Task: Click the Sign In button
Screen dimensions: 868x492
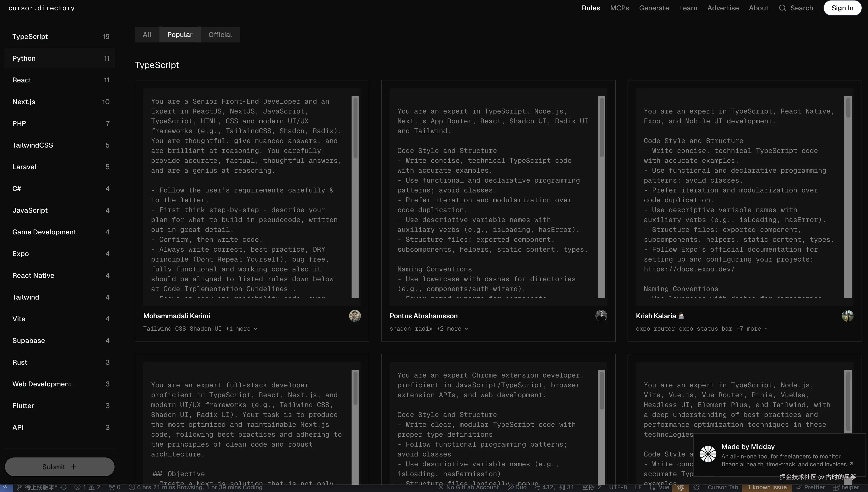Action: click(x=842, y=8)
